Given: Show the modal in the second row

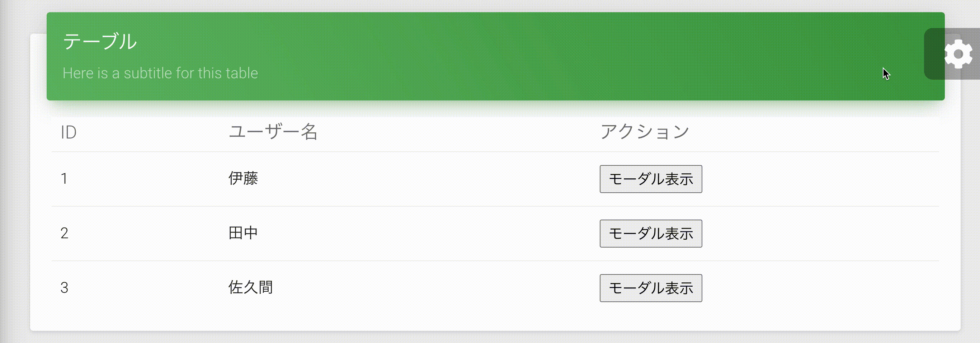Looking at the screenshot, I should (x=651, y=234).
